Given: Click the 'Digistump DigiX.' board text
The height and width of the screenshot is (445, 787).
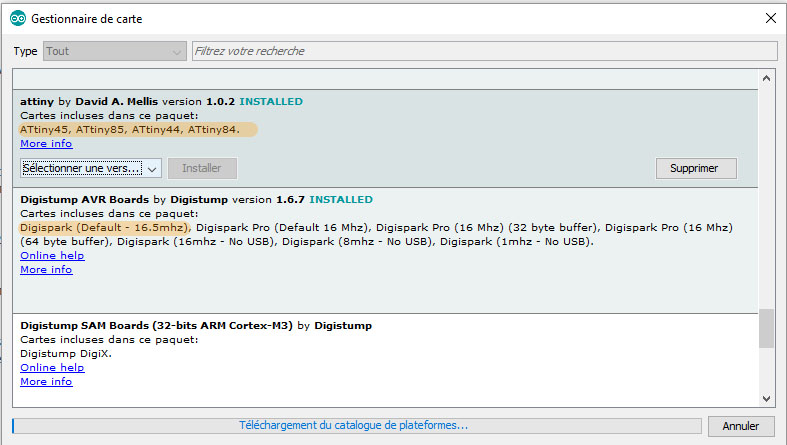Looking at the screenshot, I should pyautogui.click(x=66, y=353).
